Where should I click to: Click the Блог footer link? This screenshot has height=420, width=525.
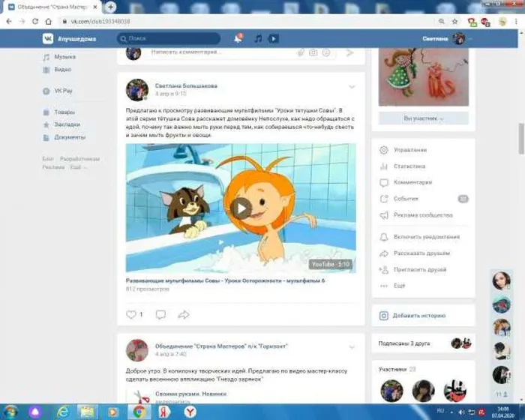[48, 159]
